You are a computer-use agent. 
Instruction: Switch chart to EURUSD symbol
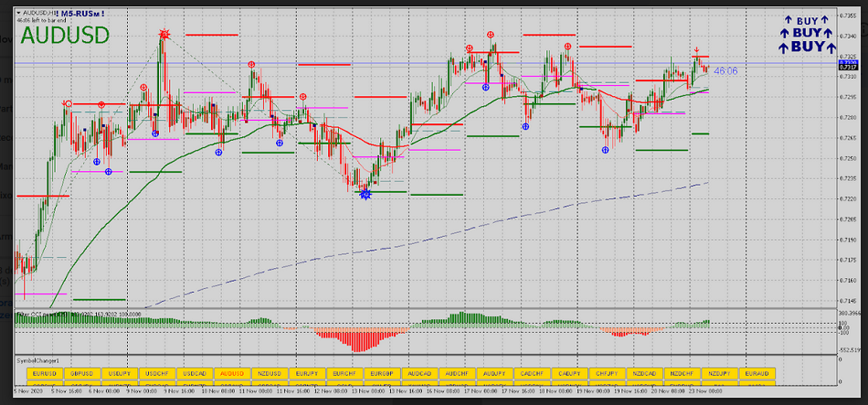45,374
